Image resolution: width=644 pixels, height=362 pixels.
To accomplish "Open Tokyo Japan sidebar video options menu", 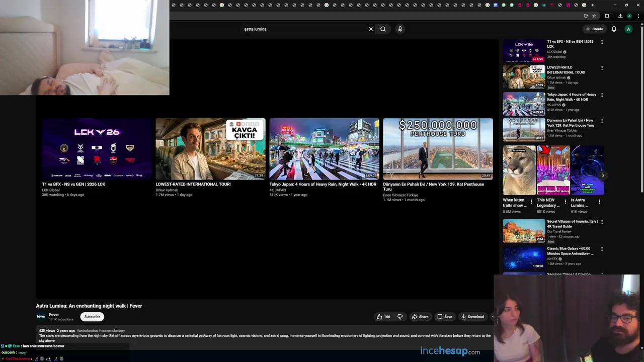I will (x=602, y=95).
